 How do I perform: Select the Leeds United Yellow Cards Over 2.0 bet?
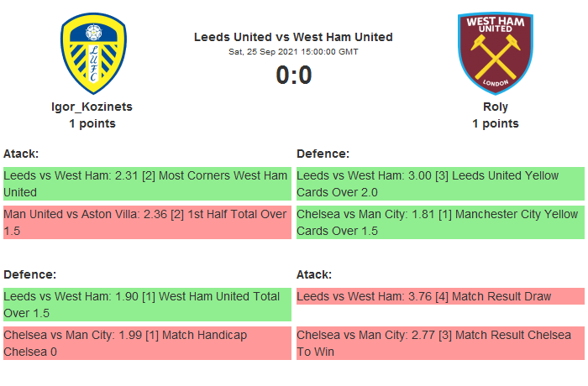439,184
